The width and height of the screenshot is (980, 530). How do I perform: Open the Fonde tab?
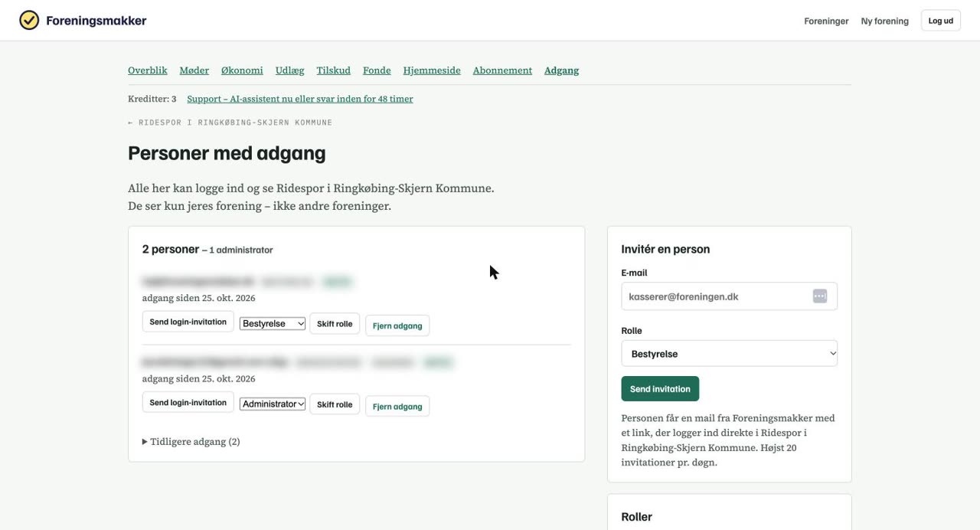(x=377, y=70)
